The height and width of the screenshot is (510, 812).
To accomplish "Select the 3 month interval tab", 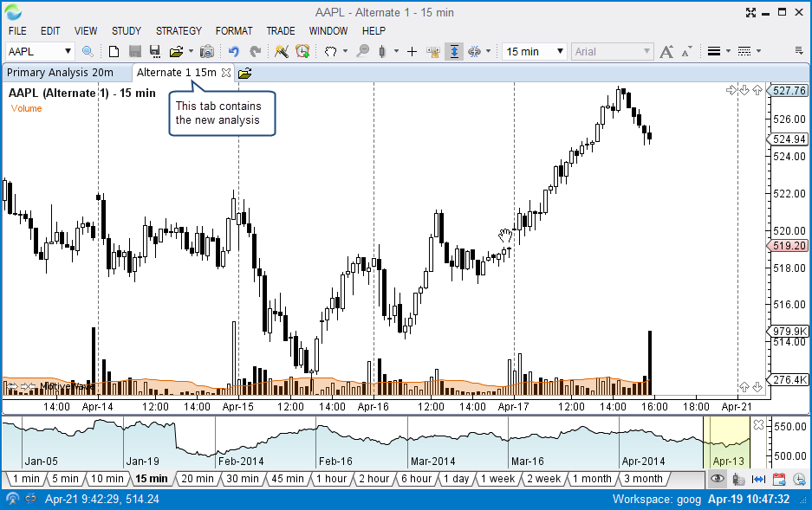I will click(643, 479).
